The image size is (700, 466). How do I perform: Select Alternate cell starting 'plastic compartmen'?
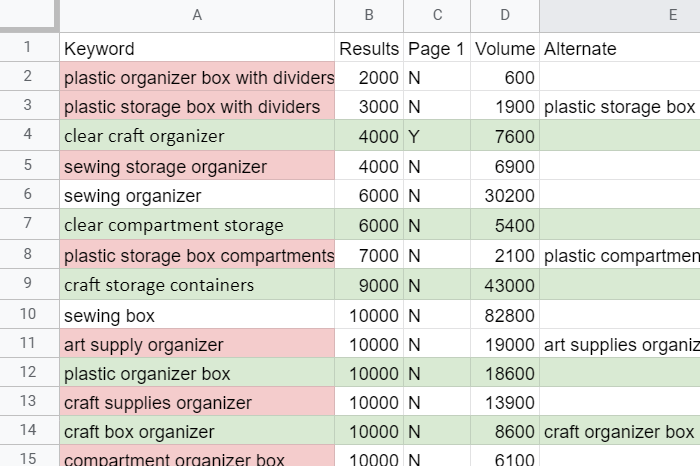pyautogui.click(x=620, y=254)
